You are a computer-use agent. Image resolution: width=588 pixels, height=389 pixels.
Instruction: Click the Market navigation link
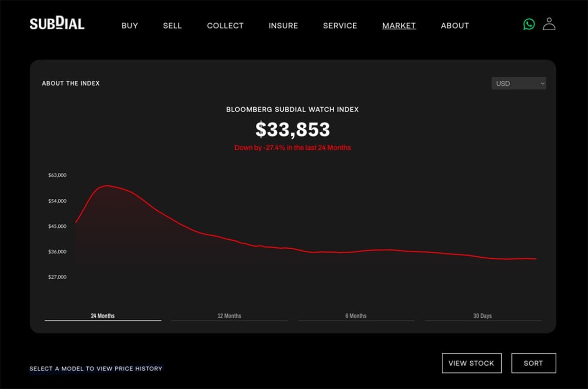coord(399,26)
